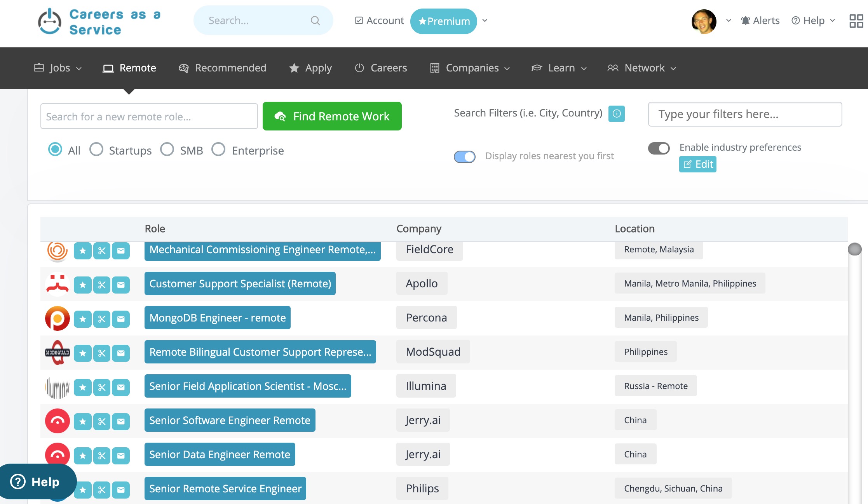Click the Percona company logo
The image size is (868, 504).
point(58,318)
